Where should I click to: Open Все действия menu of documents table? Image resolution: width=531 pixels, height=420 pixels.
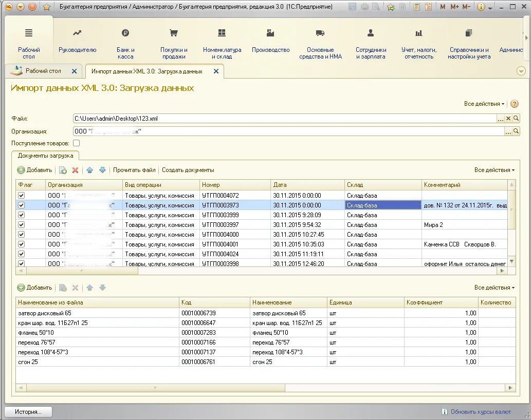pyautogui.click(x=494, y=170)
